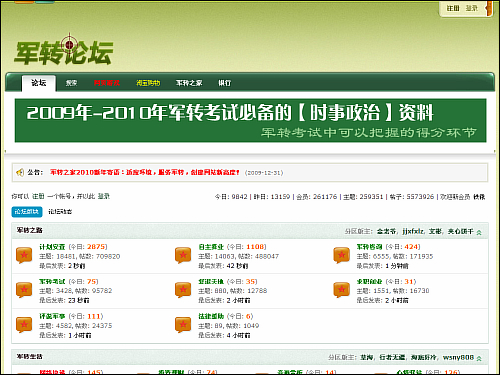Click the forum icon beside the 今日 31 board
The width and height of the screenshot is (500, 375).
tap(341, 290)
